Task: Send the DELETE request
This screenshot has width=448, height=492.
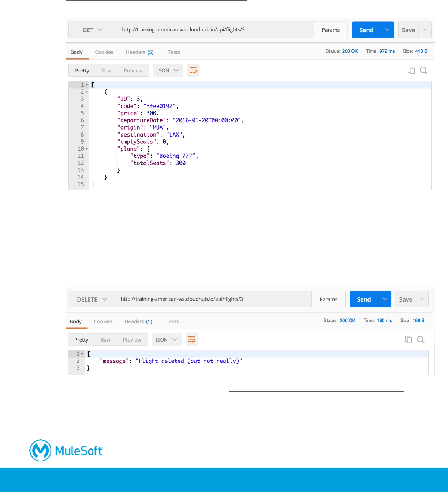Action: (364, 299)
